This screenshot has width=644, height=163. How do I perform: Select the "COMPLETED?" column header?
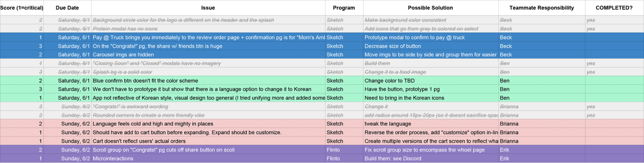(614, 8)
